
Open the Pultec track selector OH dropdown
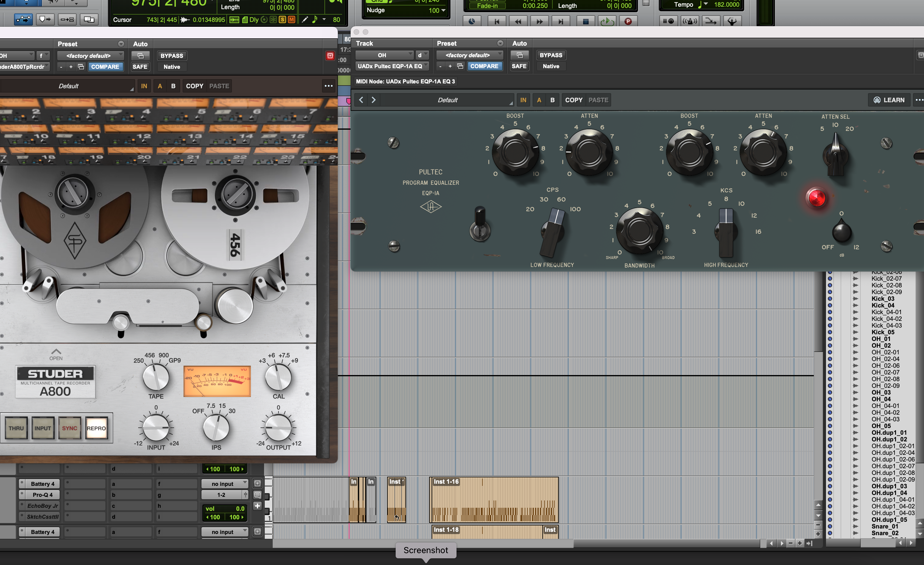click(384, 55)
